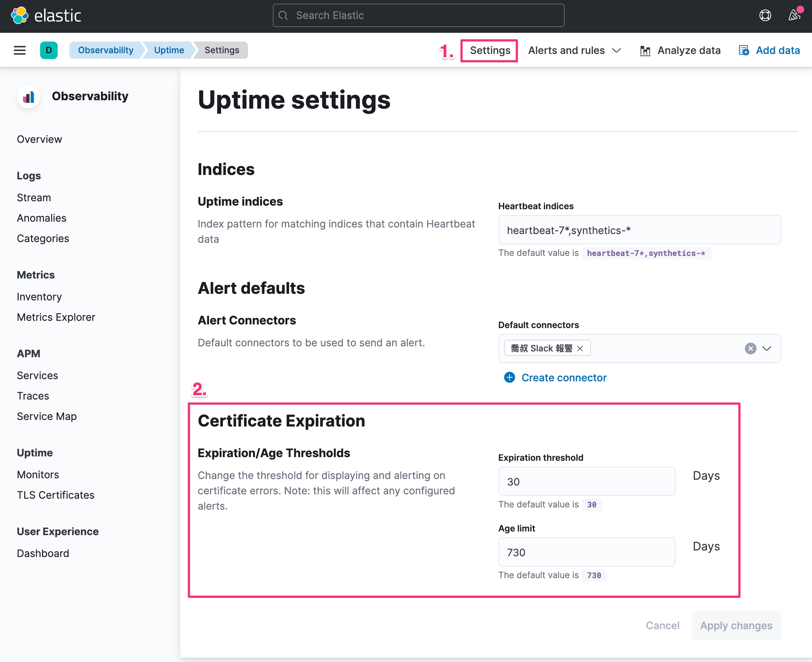812x662 pixels.
Task: Click the APM section heading
Action: [28, 353]
